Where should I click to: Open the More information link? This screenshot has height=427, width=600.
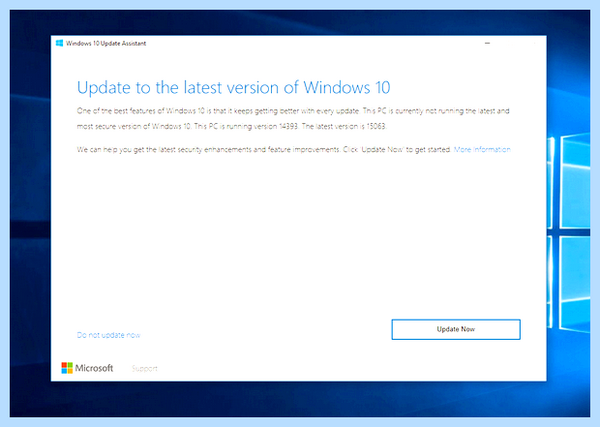[x=482, y=149]
